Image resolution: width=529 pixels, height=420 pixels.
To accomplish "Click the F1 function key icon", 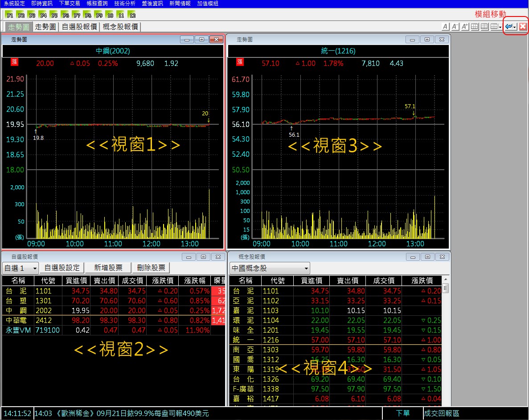I will pyautogui.click(x=9, y=15).
